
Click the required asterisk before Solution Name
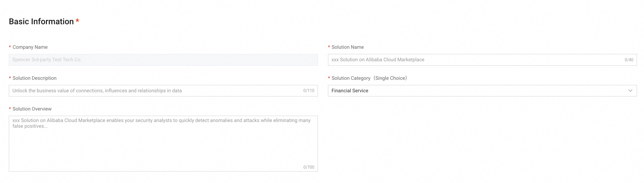pyautogui.click(x=329, y=47)
